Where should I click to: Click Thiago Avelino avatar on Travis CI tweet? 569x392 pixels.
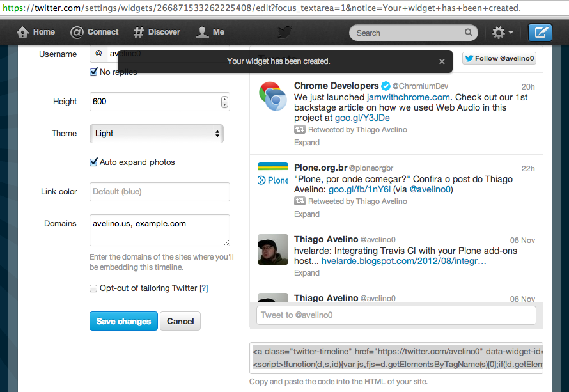pos(273,249)
